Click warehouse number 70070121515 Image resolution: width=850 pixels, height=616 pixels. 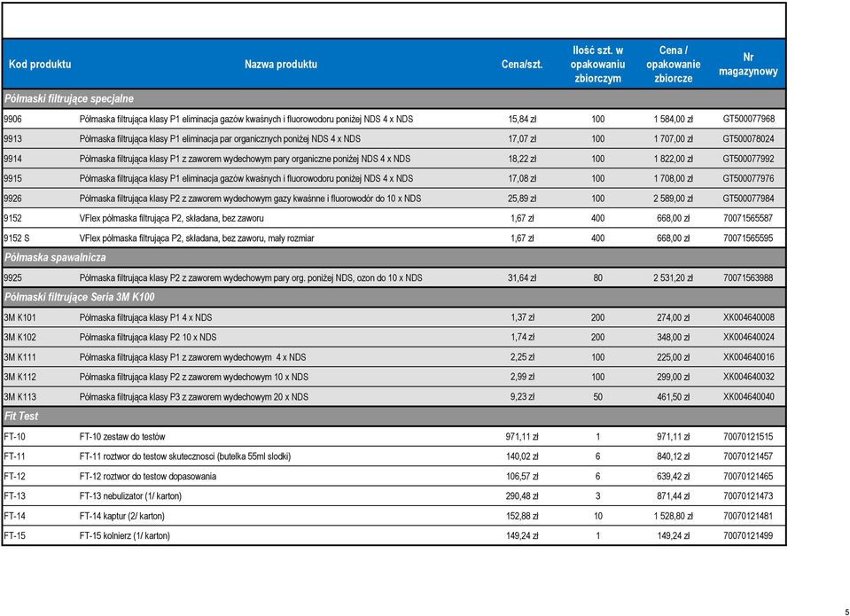click(x=748, y=436)
